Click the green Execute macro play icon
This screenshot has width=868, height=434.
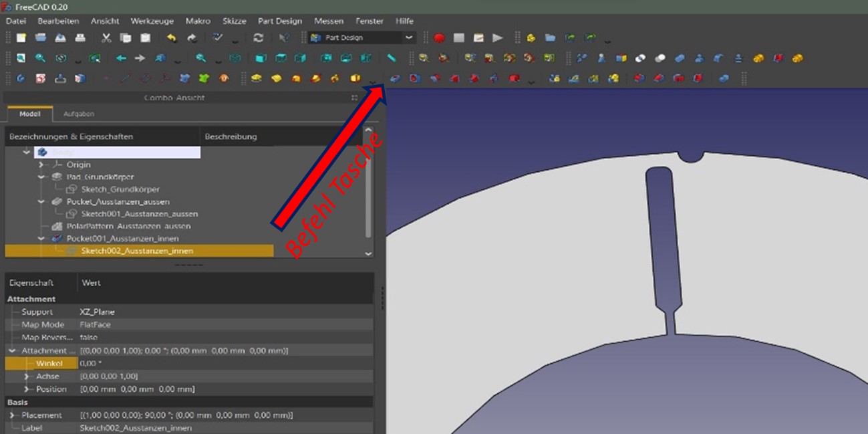pyautogui.click(x=498, y=38)
